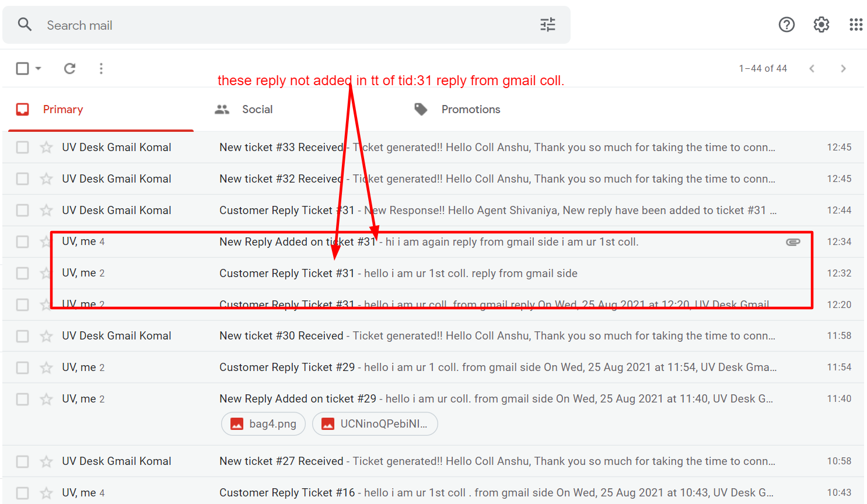Viewport: 867px width, 504px height.
Task: Open the Help support icon
Action: [786, 24]
